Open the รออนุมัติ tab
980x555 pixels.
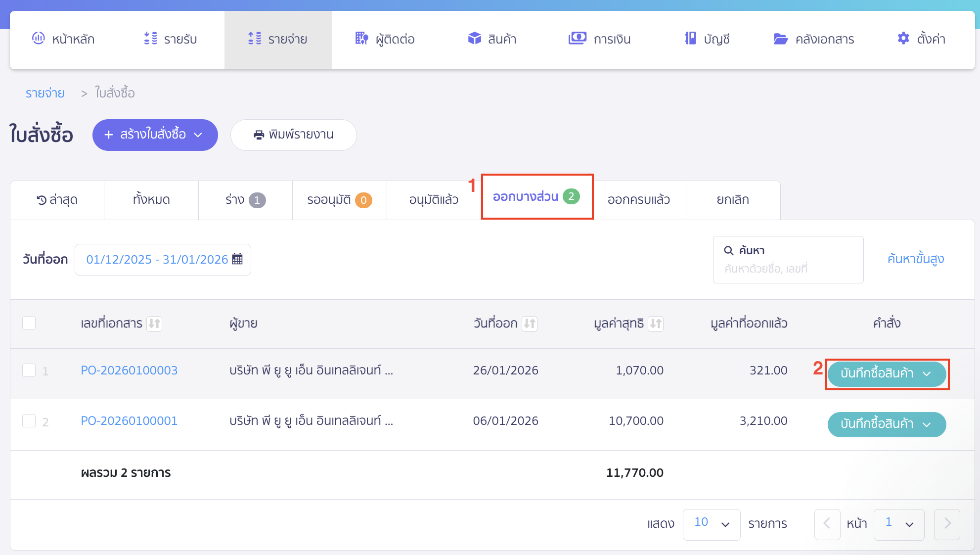339,200
